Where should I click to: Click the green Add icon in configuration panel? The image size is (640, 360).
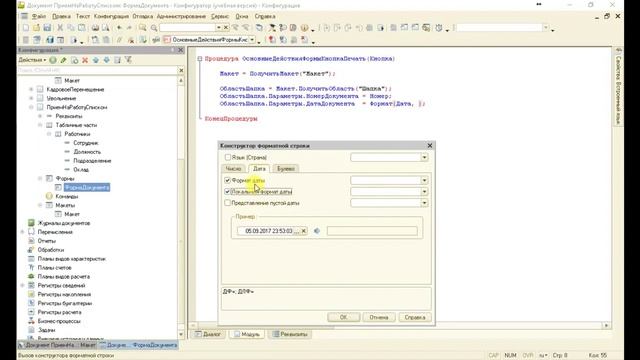[x=53, y=60]
